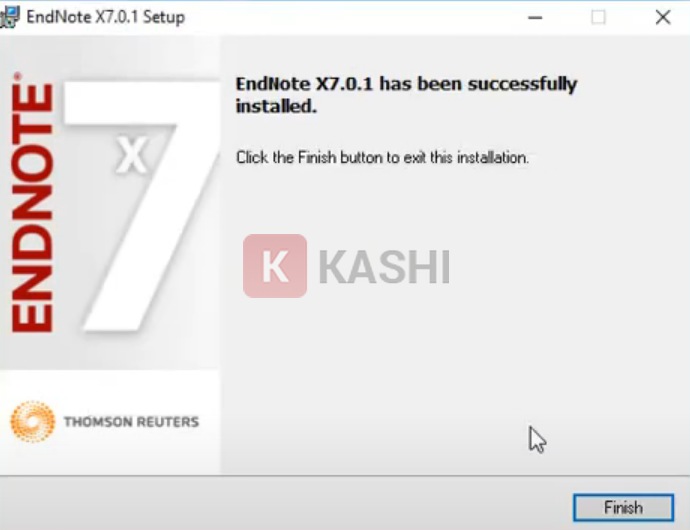Screen dimensions: 690x530
Task: Close the EndNote X7.0.1 Setup window
Action: [663, 18]
